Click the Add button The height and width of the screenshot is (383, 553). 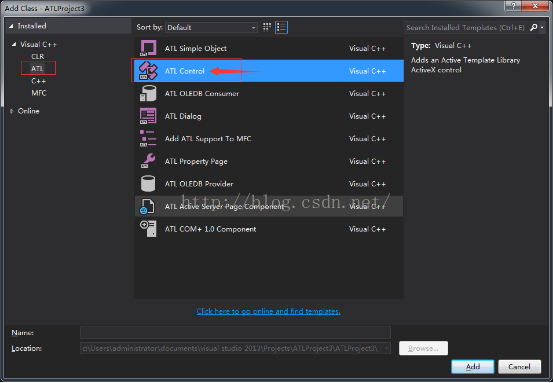473,367
